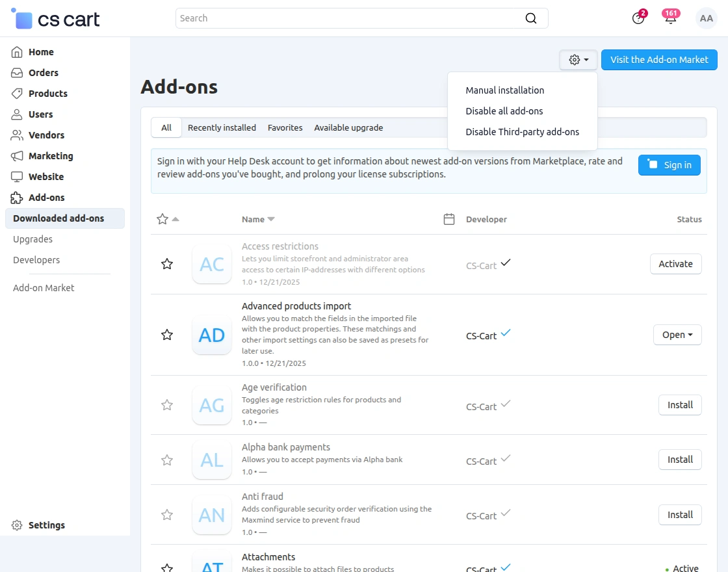Choose Disable all add-ons from the menu
This screenshot has width=728, height=572.
[x=504, y=110]
